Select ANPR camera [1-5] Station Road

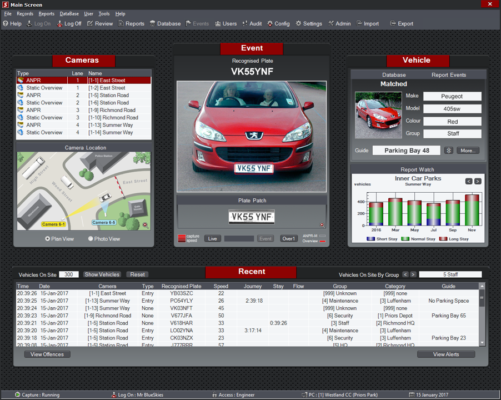(x=84, y=95)
